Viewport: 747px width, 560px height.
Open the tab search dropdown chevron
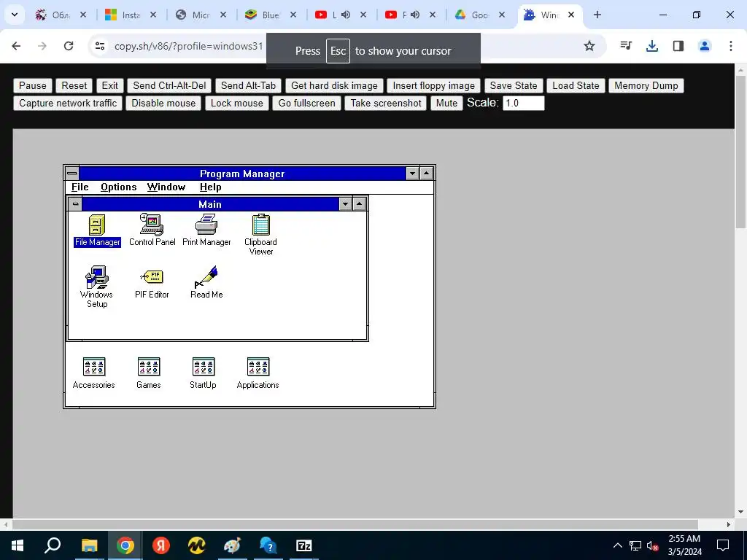click(15, 15)
